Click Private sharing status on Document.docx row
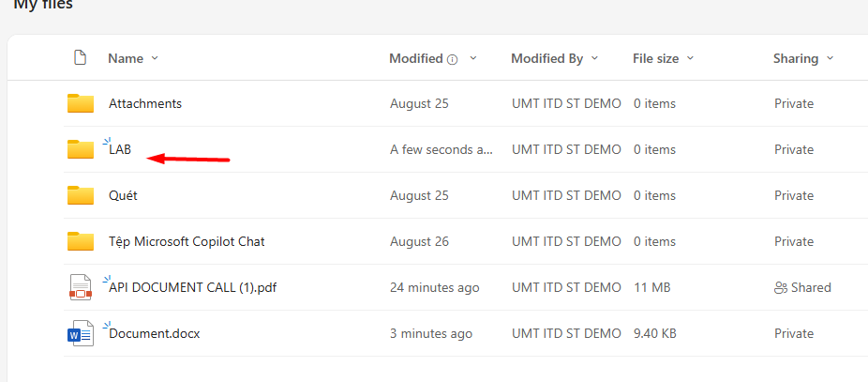 pyautogui.click(x=794, y=333)
